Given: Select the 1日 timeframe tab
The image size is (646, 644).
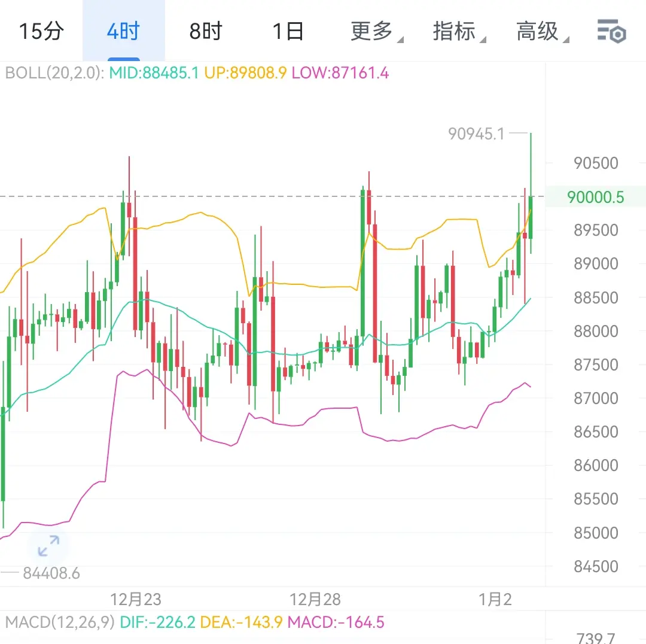Looking at the screenshot, I should 288,31.
